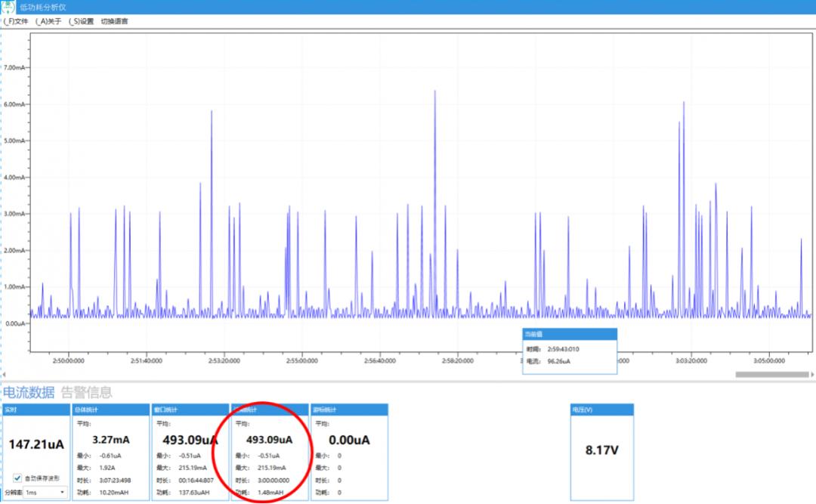Viewport: 816px width, 504px height.
Task: Click the 当前值 tooltip header on the chart
Action: [570, 333]
